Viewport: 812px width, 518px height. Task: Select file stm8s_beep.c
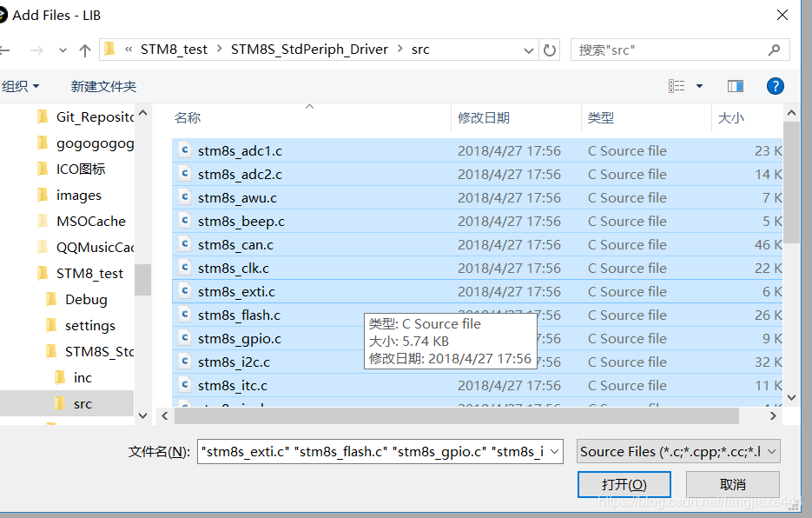(x=477, y=222)
